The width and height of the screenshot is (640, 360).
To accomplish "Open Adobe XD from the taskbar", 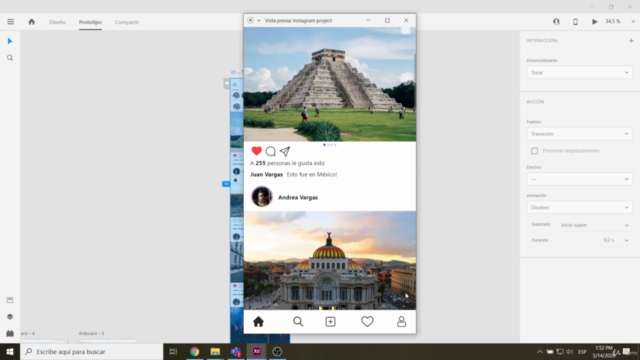I will point(256,351).
